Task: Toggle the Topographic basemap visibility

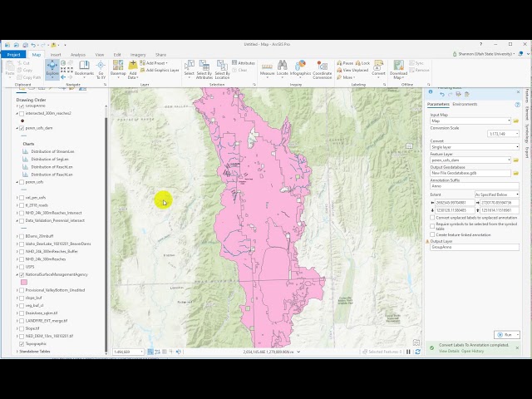Action: pos(22,343)
